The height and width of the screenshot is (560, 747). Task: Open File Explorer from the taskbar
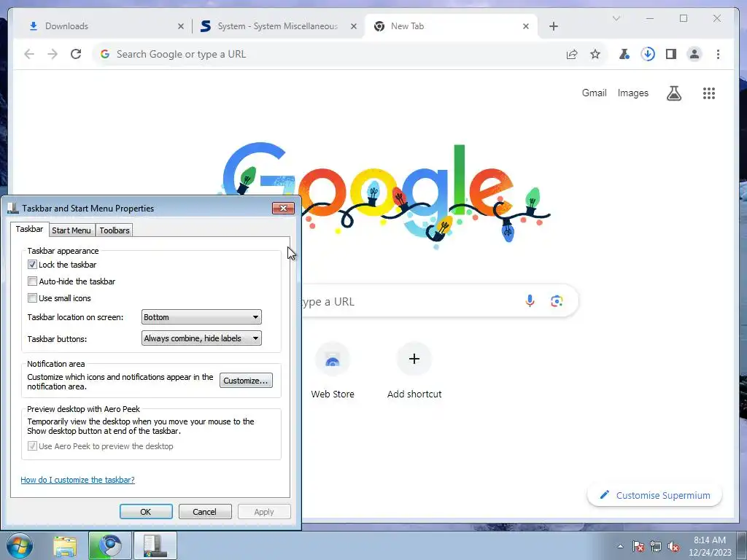pyautogui.click(x=65, y=545)
